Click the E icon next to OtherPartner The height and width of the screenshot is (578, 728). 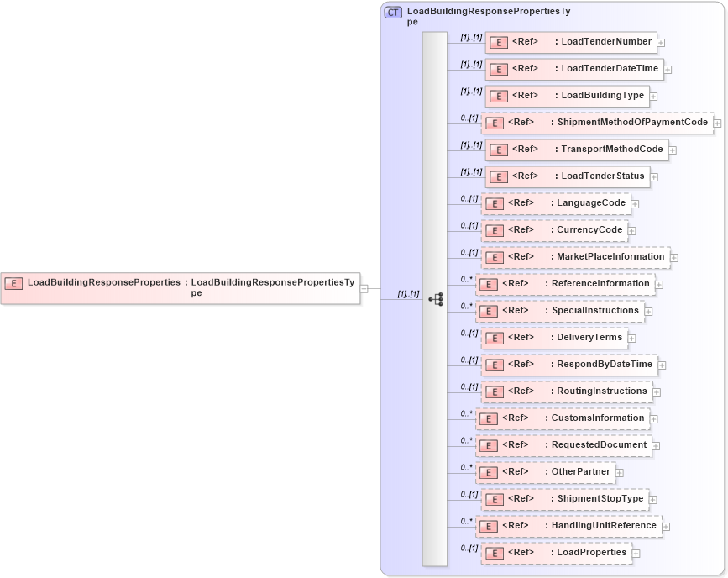pyautogui.click(x=488, y=472)
